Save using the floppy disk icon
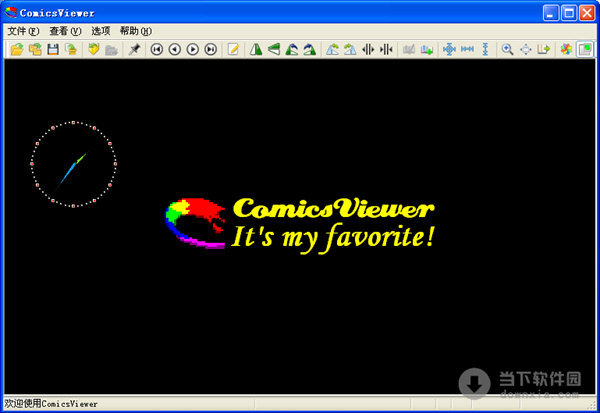Screen dimensions: 600x413 coord(53,49)
